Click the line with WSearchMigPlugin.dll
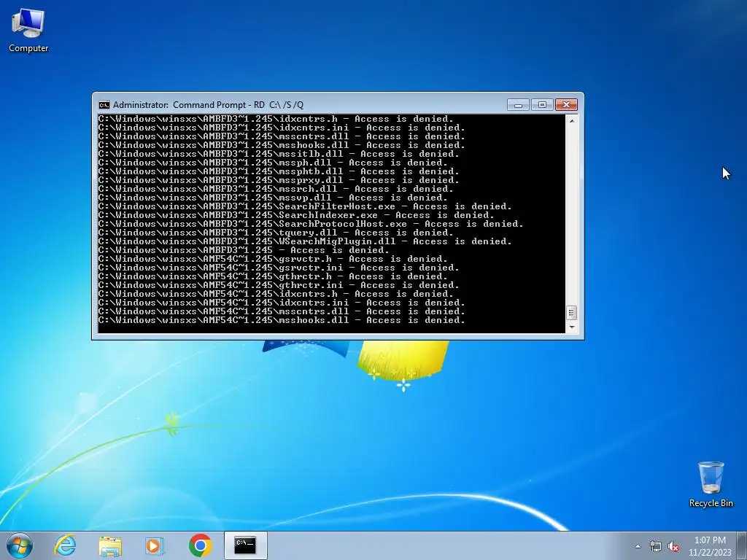Image resolution: width=747 pixels, height=560 pixels. [305, 241]
